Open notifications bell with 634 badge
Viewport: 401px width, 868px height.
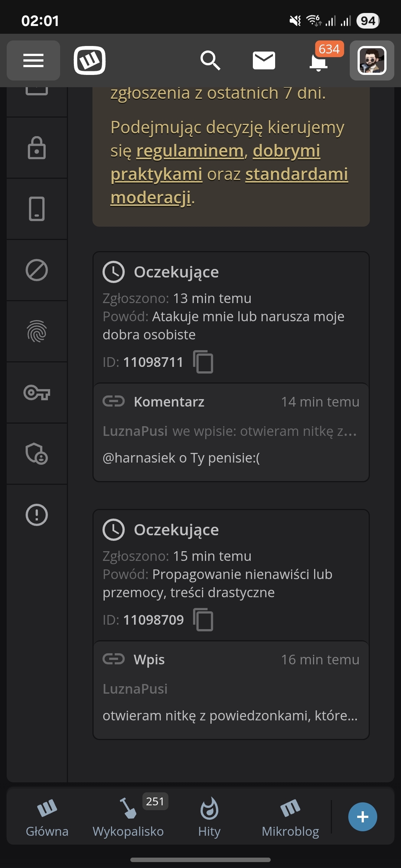point(319,61)
